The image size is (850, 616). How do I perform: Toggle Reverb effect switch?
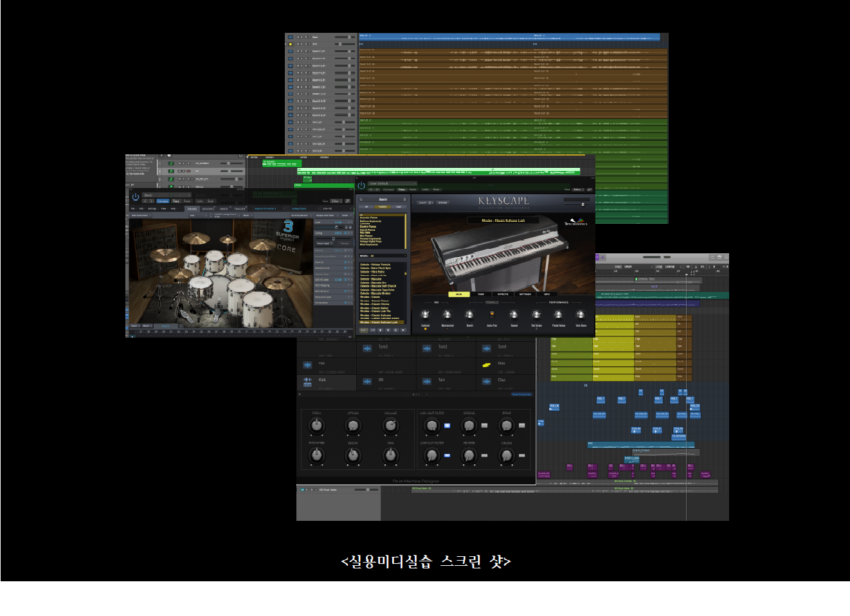point(484,455)
